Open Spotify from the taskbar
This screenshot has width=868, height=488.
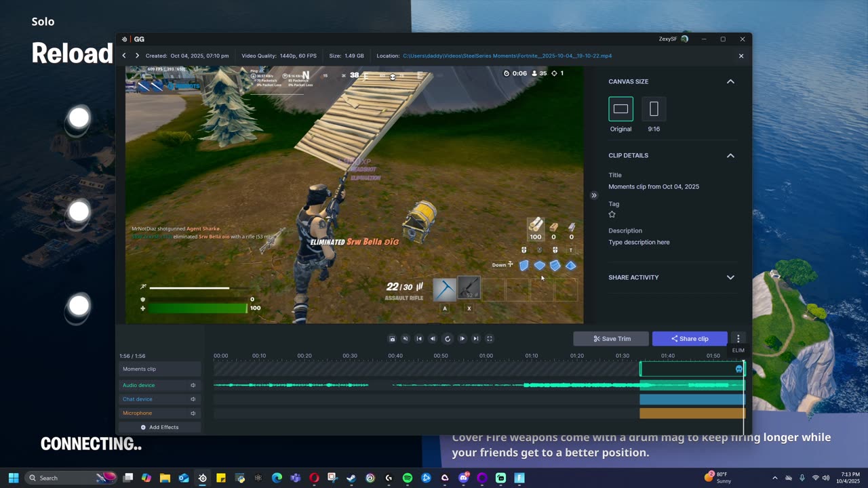click(x=408, y=478)
